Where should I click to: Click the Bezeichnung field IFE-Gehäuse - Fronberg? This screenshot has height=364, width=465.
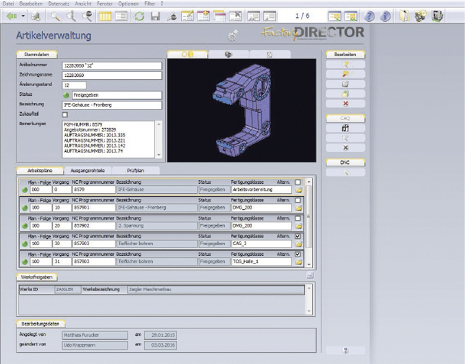click(x=112, y=105)
